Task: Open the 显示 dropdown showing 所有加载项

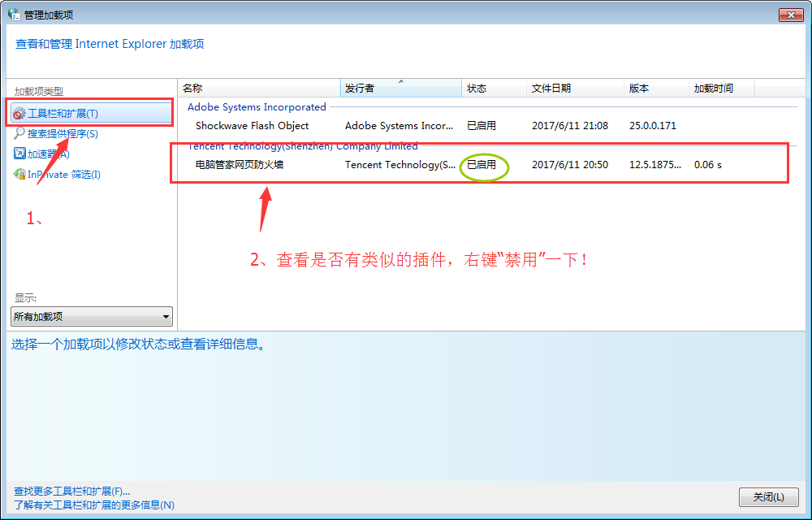Action: tap(92, 316)
